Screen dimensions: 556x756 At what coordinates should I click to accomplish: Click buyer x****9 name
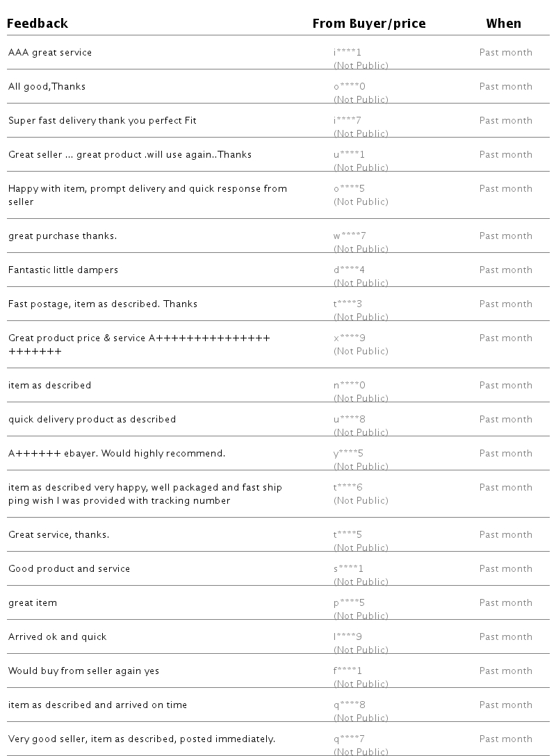(349, 338)
